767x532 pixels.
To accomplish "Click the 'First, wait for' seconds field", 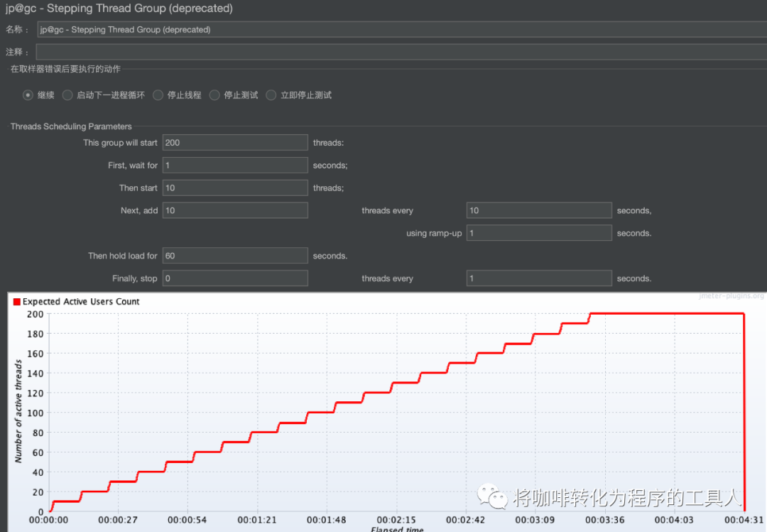I will coord(235,165).
